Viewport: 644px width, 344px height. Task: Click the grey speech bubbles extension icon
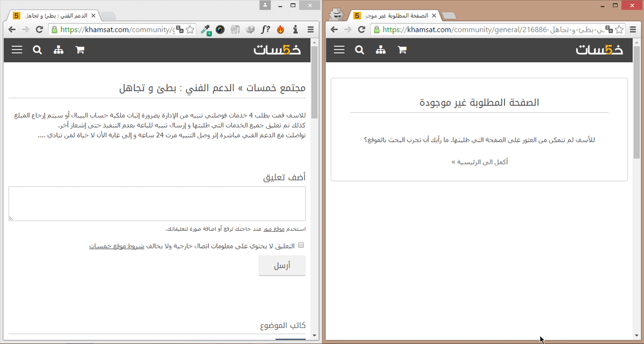250,30
